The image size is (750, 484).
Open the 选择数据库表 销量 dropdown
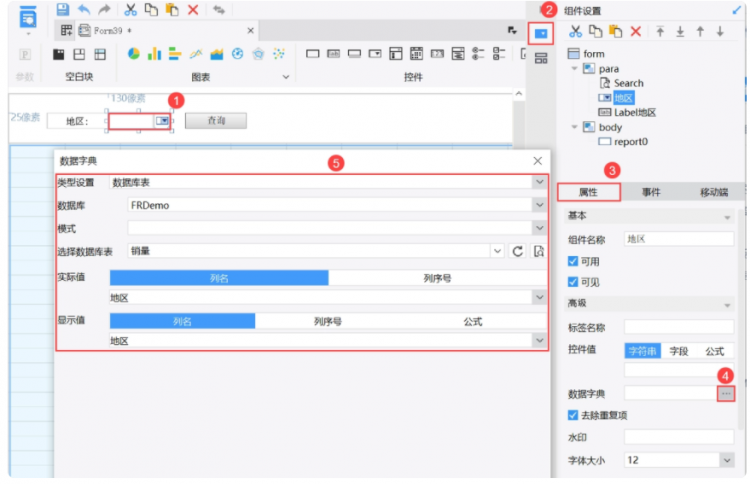[x=497, y=251]
